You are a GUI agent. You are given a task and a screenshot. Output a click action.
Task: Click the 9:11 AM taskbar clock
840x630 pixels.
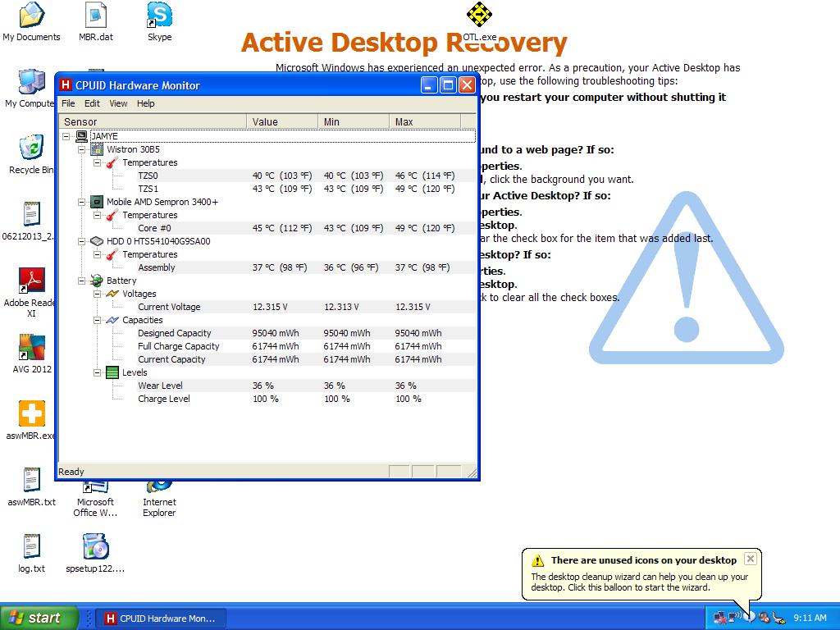[x=810, y=618]
